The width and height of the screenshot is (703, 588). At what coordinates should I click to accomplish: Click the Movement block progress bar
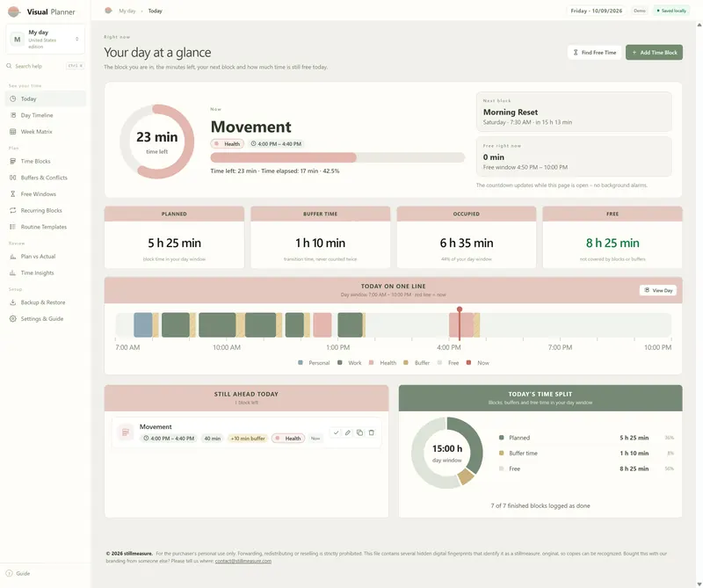(337, 157)
